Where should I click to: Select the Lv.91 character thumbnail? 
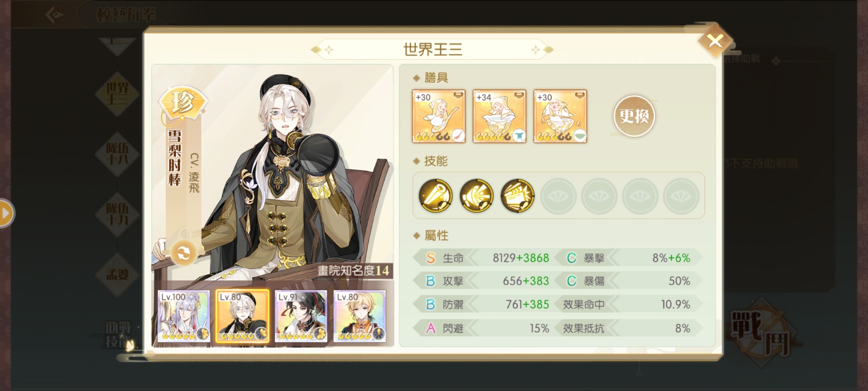point(301,316)
